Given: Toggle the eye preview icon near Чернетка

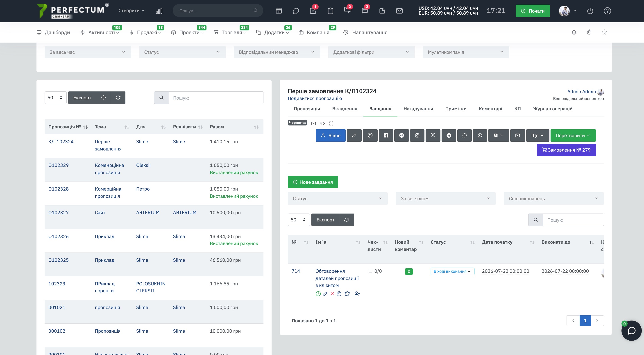Looking at the screenshot, I should click(322, 123).
